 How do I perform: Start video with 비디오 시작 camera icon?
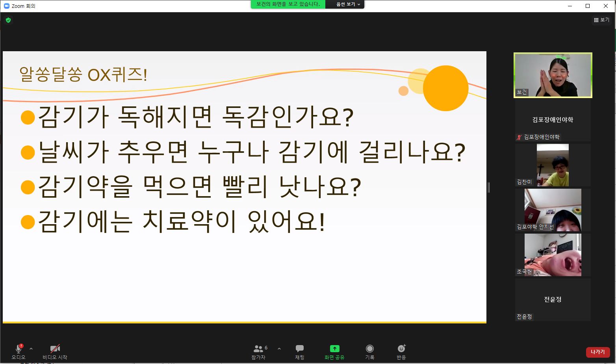point(55,349)
